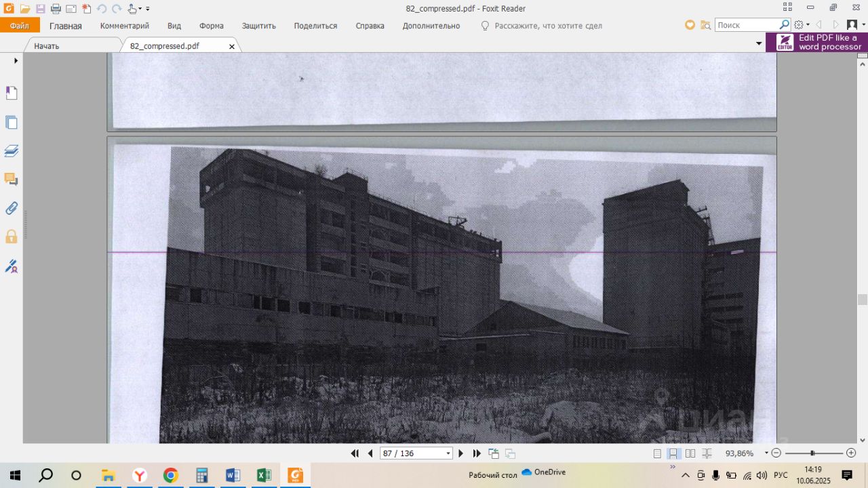Image resolution: width=868 pixels, height=488 pixels.
Task: Go to the previous page button
Action: click(x=370, y=453)
